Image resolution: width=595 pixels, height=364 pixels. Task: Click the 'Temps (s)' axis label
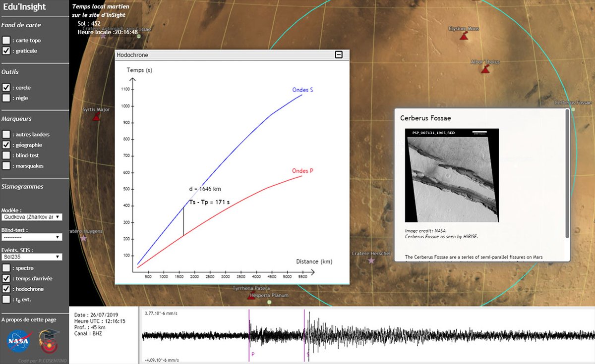(139, 70)
